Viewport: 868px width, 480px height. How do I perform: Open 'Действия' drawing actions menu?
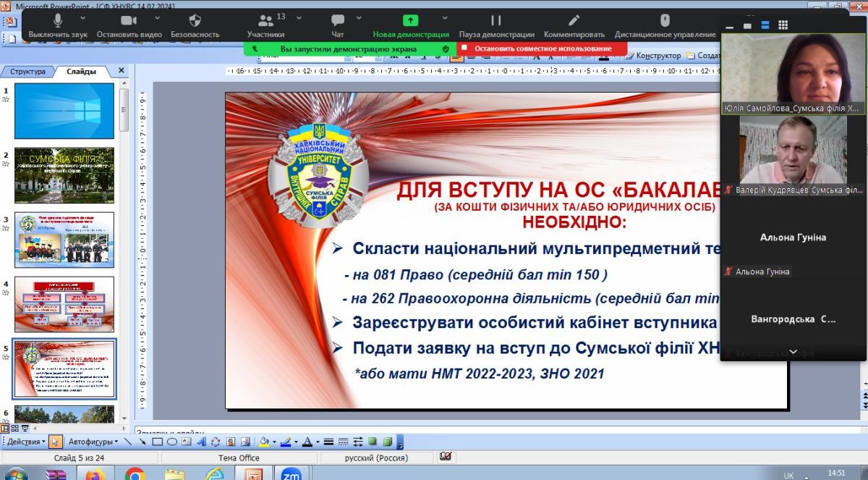pyautogui.click(x=27, y=442)
